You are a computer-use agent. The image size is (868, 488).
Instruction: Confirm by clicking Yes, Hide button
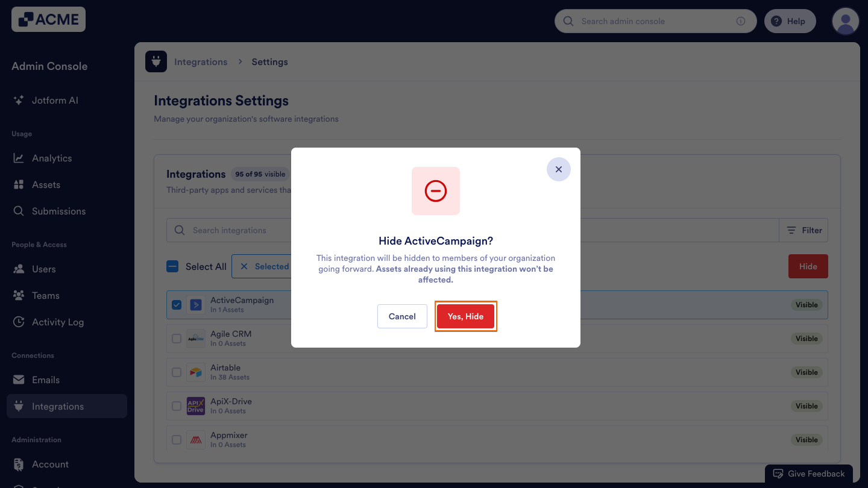(x=465, y=316)
